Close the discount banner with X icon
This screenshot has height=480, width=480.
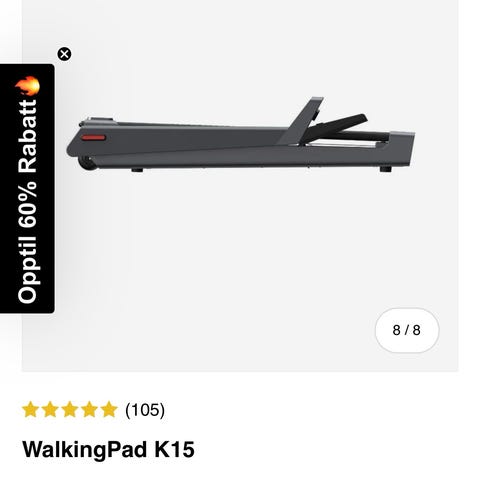[x=64, y=54]
